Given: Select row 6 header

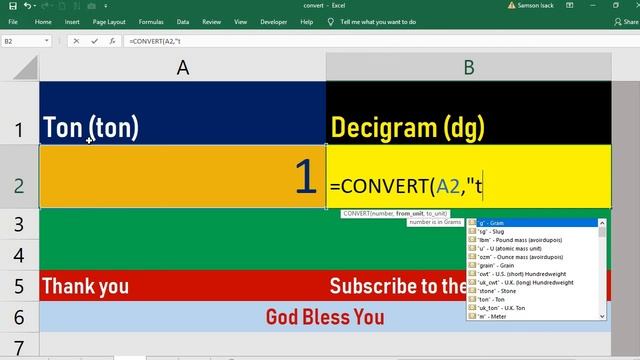Looking at the screenshot, I should coord(19,317).
